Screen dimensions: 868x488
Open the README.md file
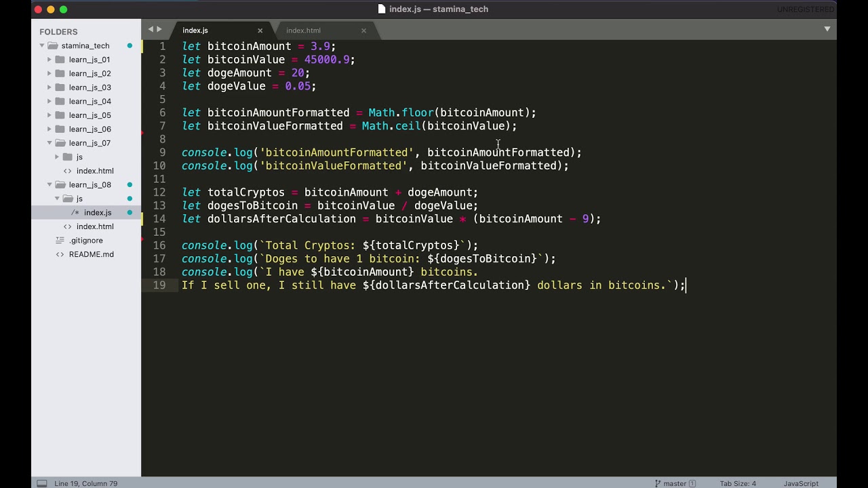coord(91,254)
